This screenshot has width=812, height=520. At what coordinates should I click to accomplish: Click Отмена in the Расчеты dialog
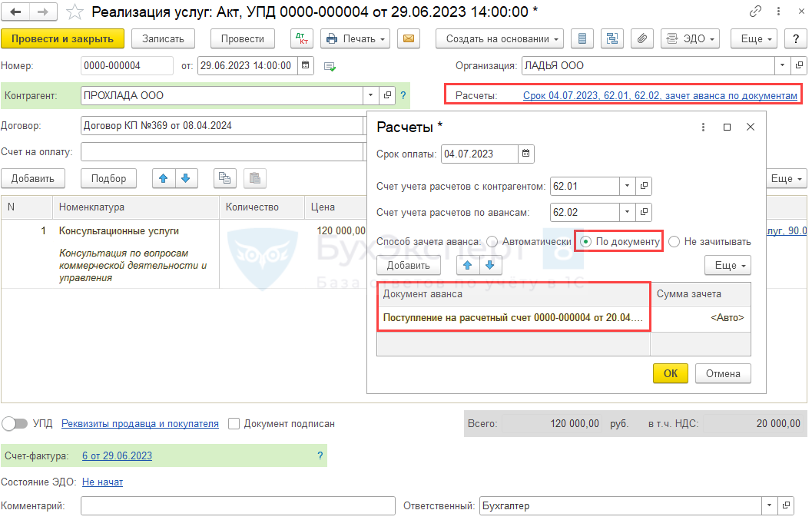pyautogui.click(x=723, y=373)
